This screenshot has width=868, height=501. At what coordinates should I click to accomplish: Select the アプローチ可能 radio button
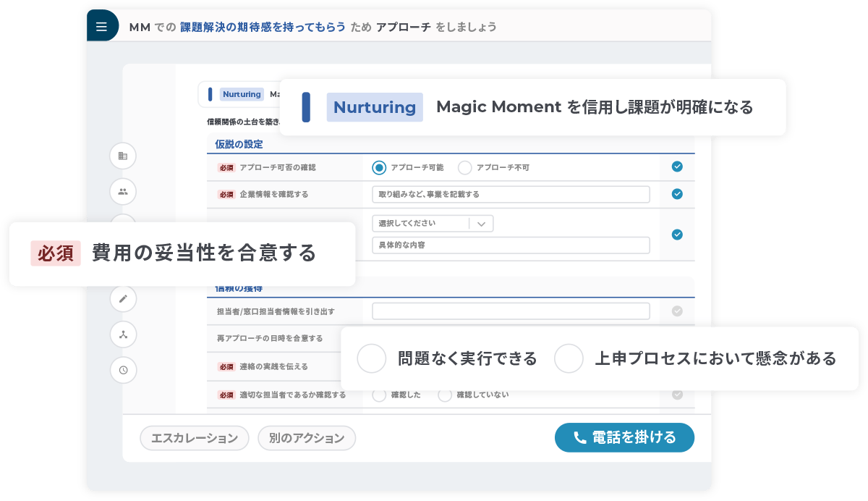379,167
